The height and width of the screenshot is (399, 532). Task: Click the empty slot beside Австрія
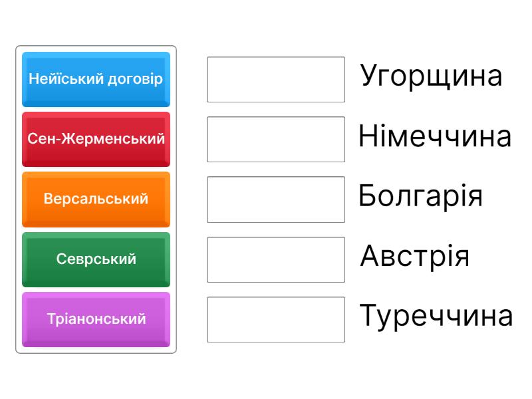pyautogui.click(x=276, y=259)
